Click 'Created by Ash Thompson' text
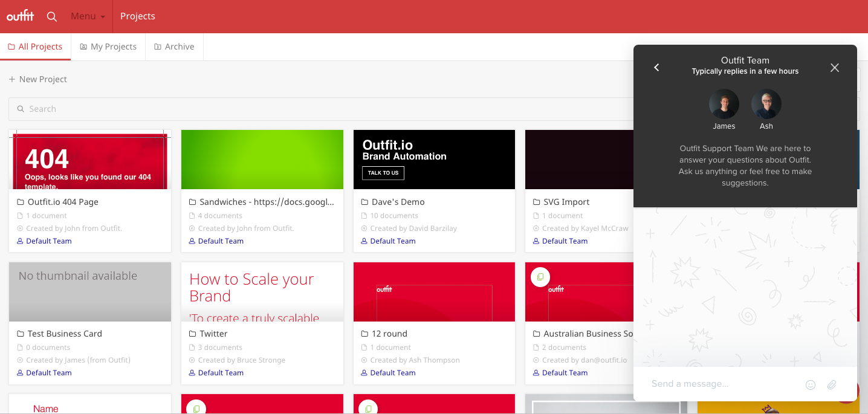 tap(415, 360)
